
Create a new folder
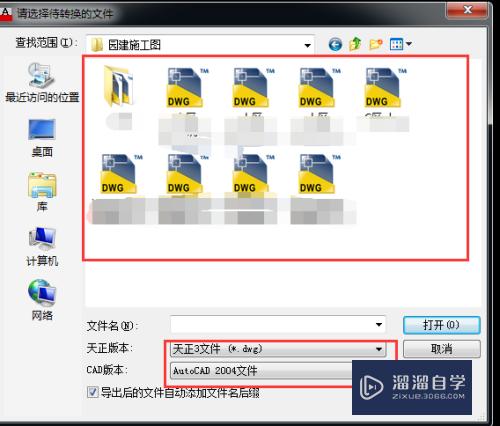[376, 44]
